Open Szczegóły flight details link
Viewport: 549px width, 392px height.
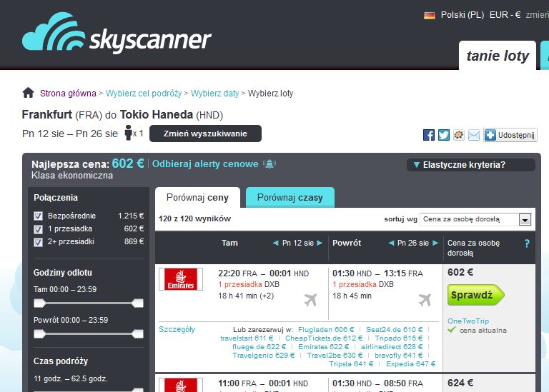pyautogui.click(x=177, y=329)
